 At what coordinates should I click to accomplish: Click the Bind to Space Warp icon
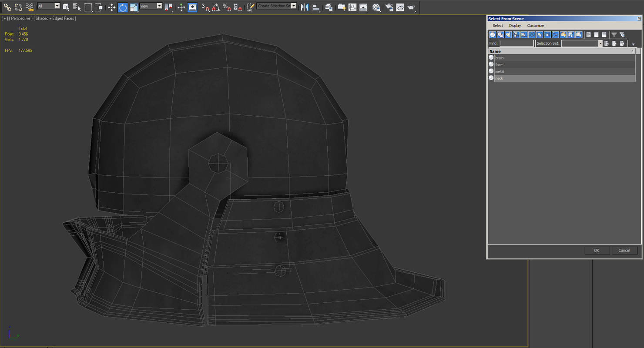point(30,7)
